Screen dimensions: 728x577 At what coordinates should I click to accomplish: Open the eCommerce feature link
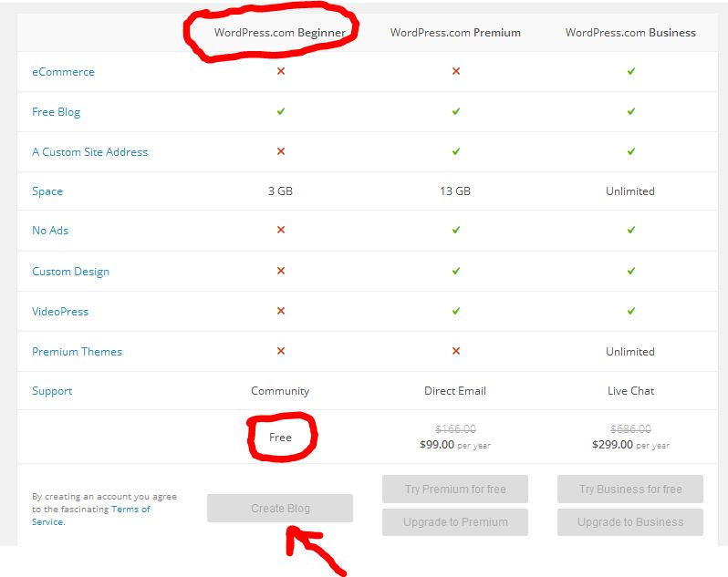[63, 72]
